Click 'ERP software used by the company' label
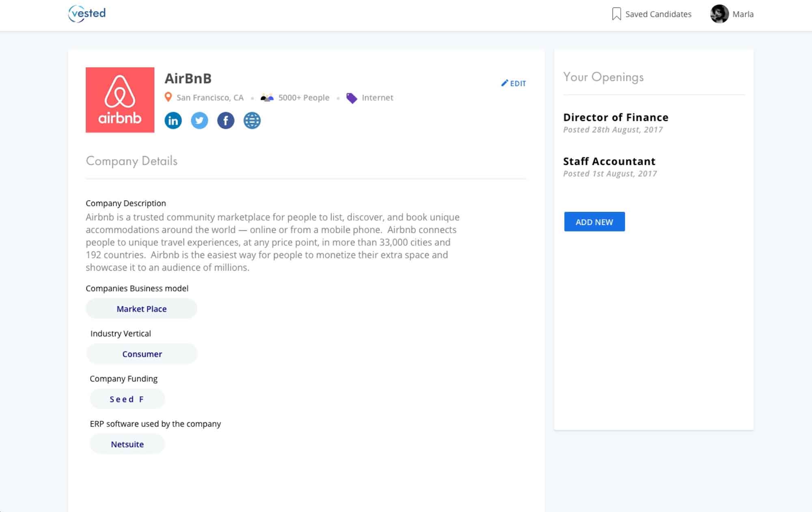The image size is (812, 512). [155, 424]
